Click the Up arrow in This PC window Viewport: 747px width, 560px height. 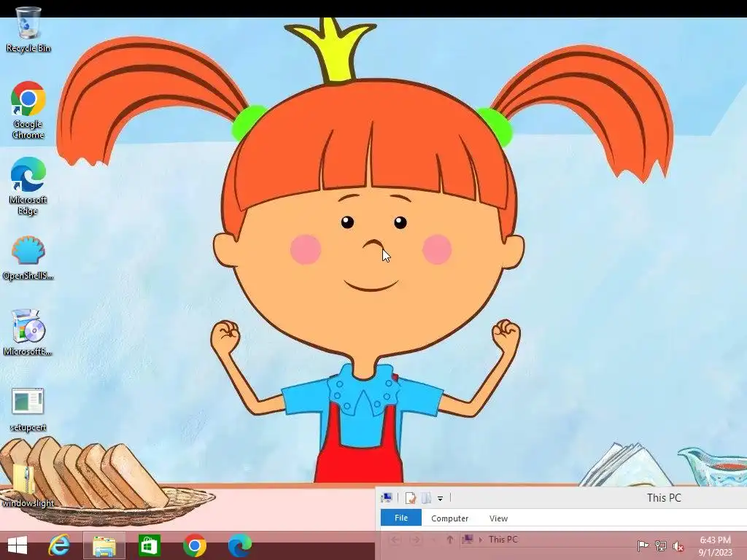click(x=449, y=540)
